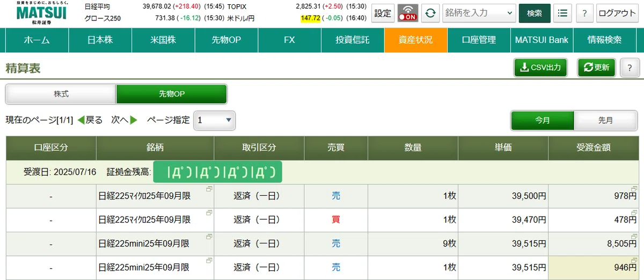Click the red 買 cell
The height and width of the screenshot is (280, 644).
click(x=336, y=220)
